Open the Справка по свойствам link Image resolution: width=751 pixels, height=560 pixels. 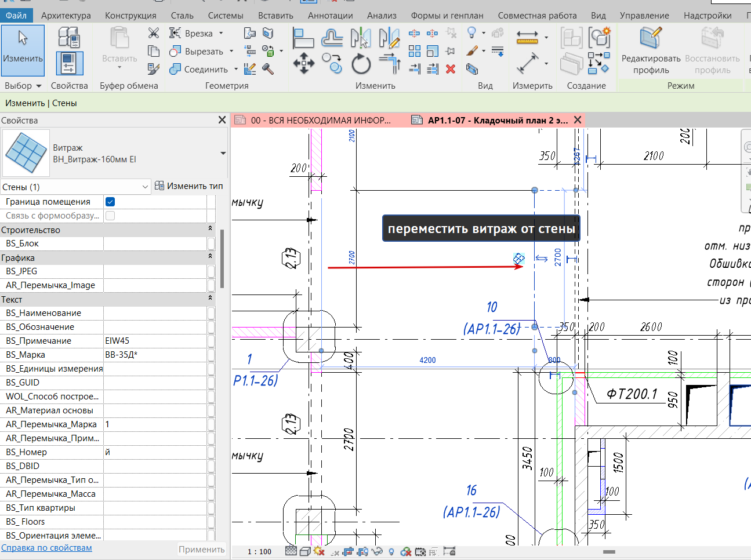pos(46,548)
